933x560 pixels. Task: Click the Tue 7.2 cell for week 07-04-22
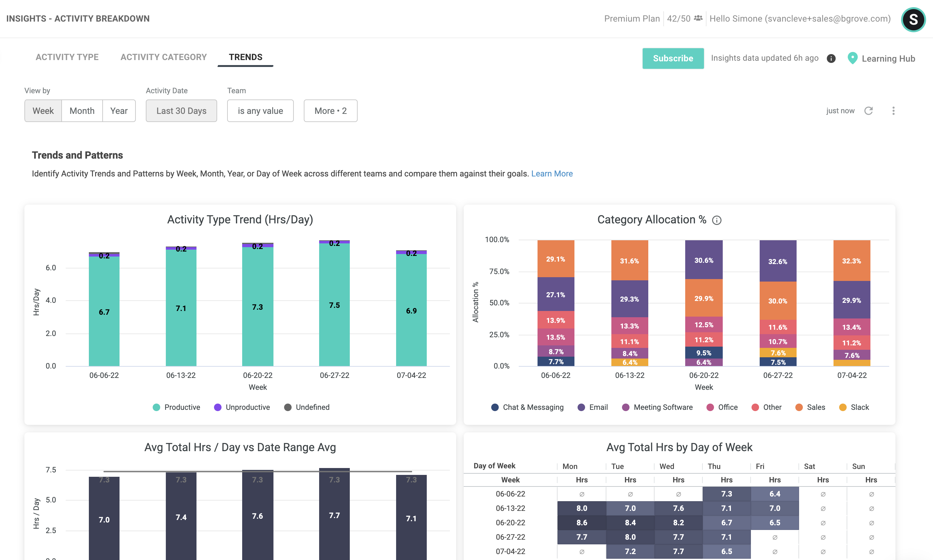[x=630, y=551]
